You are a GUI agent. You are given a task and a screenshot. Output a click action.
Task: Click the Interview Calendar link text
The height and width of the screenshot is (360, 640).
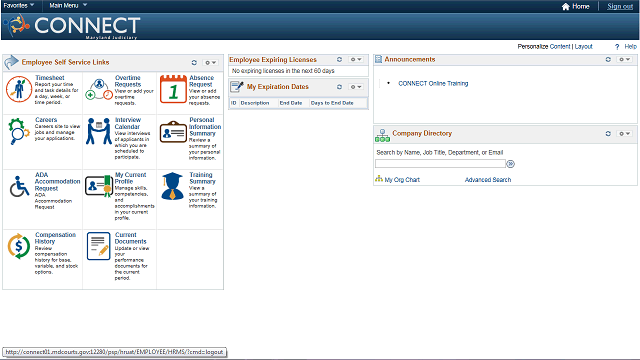click(x=128, y=123)
